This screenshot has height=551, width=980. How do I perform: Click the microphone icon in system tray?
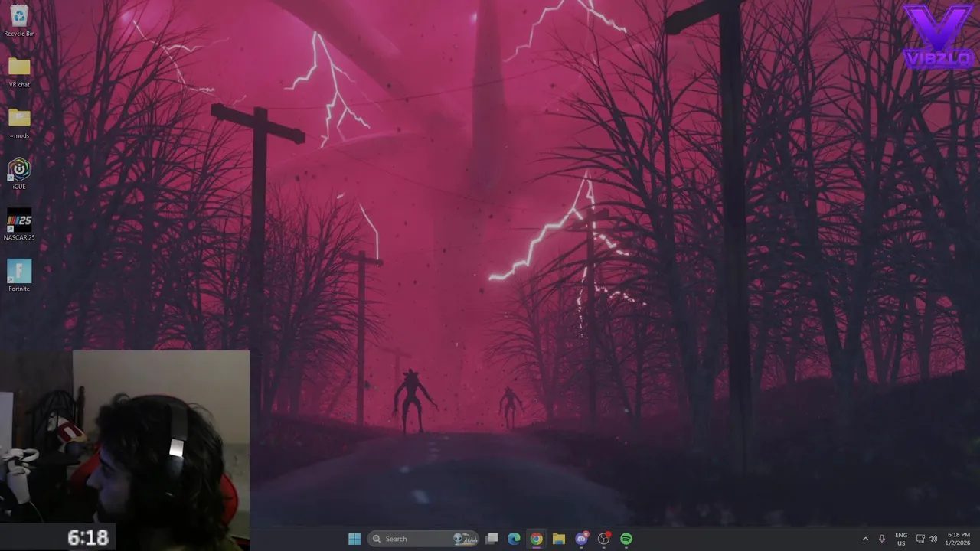pyautogui.click(x=882, y=539)
